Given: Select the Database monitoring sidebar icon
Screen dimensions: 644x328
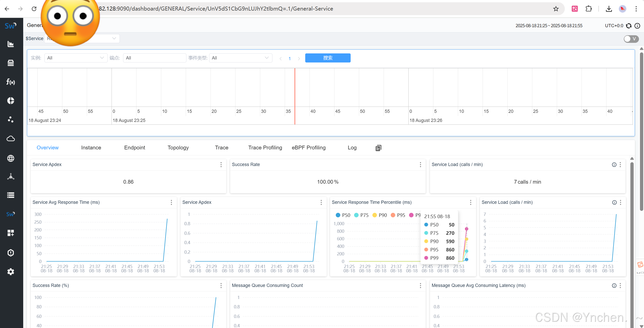Looking at the screenshot, I should pyautogui.click(x=11, y=63).
